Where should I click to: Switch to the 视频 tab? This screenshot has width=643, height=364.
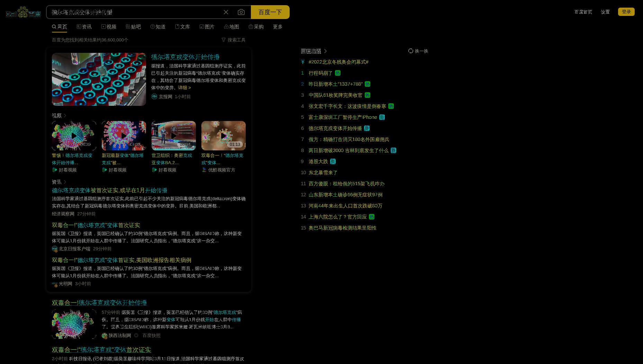(109, 27)
